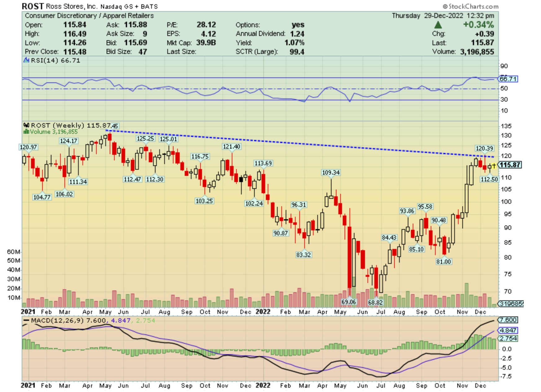The height and width of the screenshot is (392, 541).
Task: Click the 2.754 histogram value tag
Action: coord(508,338)
